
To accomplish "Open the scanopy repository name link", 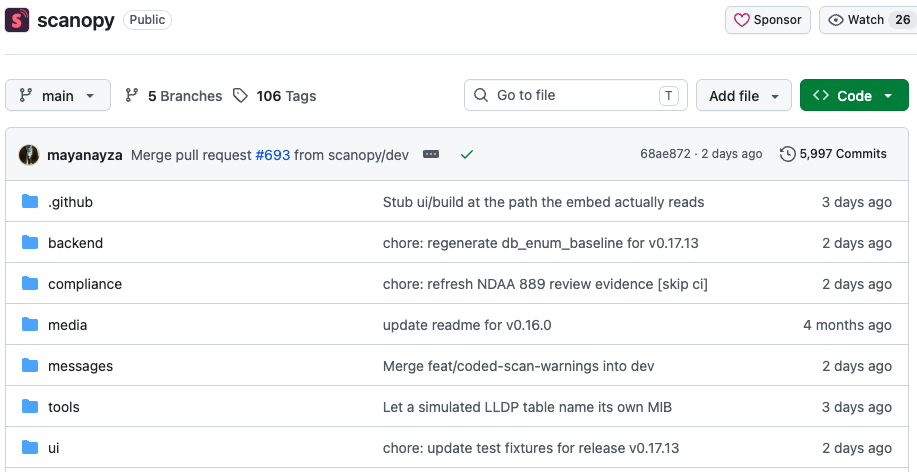I will click(x=75, y=20).
